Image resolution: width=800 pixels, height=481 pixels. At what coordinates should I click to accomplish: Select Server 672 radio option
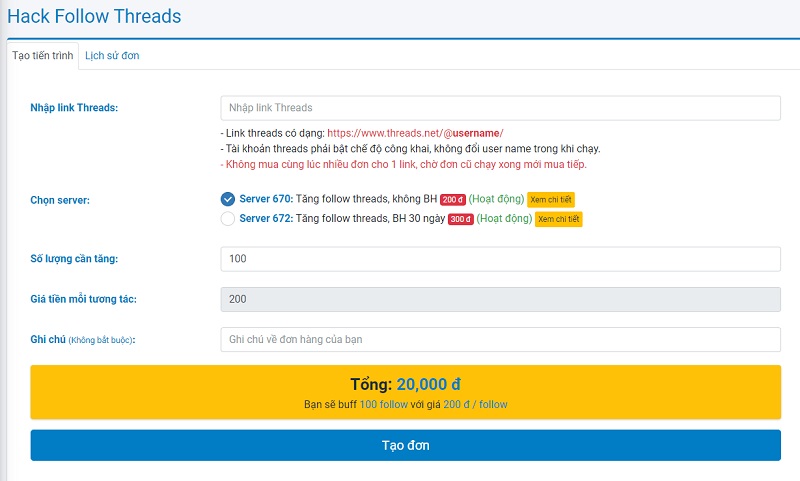coord(228,219)
